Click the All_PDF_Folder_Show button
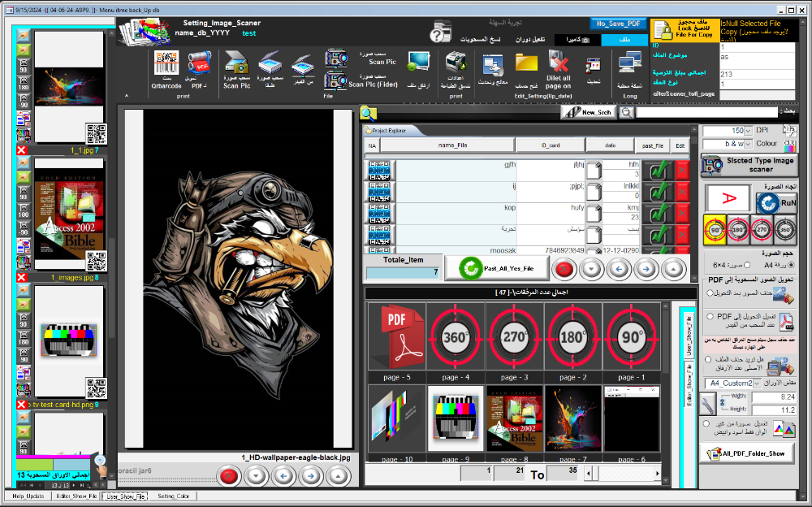This screenshot has width=812, height=507. tap(745, 453)
